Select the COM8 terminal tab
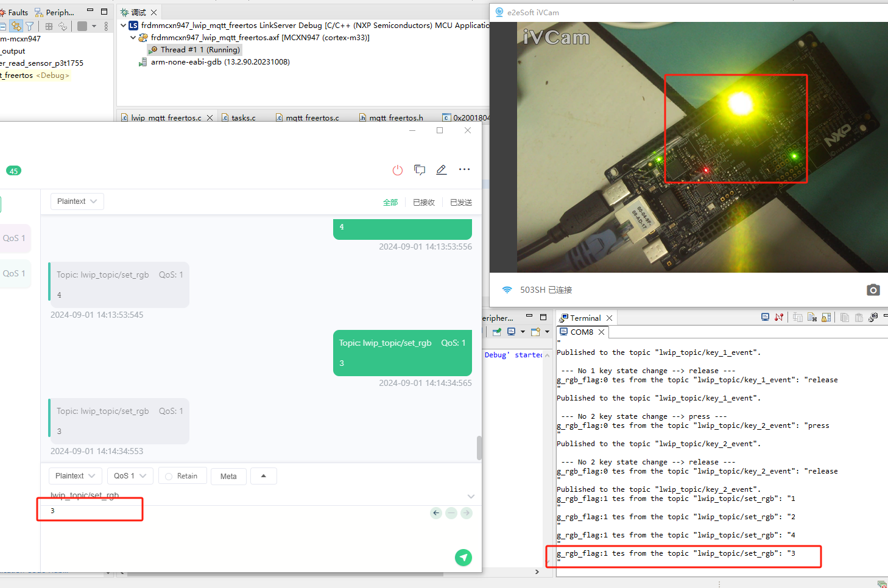This screenshot has width=888, height=588. click(582, 332)
